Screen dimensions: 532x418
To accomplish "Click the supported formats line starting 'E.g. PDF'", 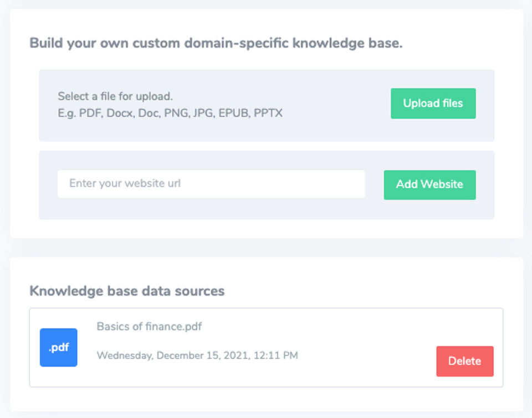I will 170,113.
